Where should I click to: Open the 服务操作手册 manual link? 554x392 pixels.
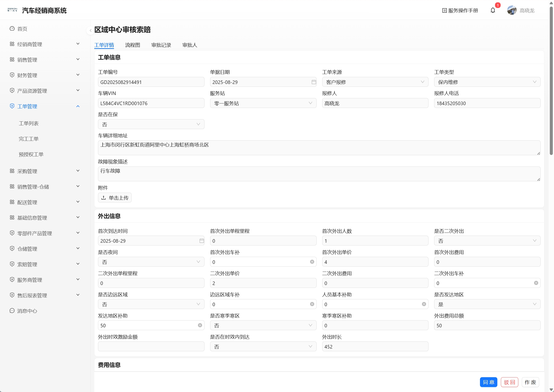(x=460, y=10)
